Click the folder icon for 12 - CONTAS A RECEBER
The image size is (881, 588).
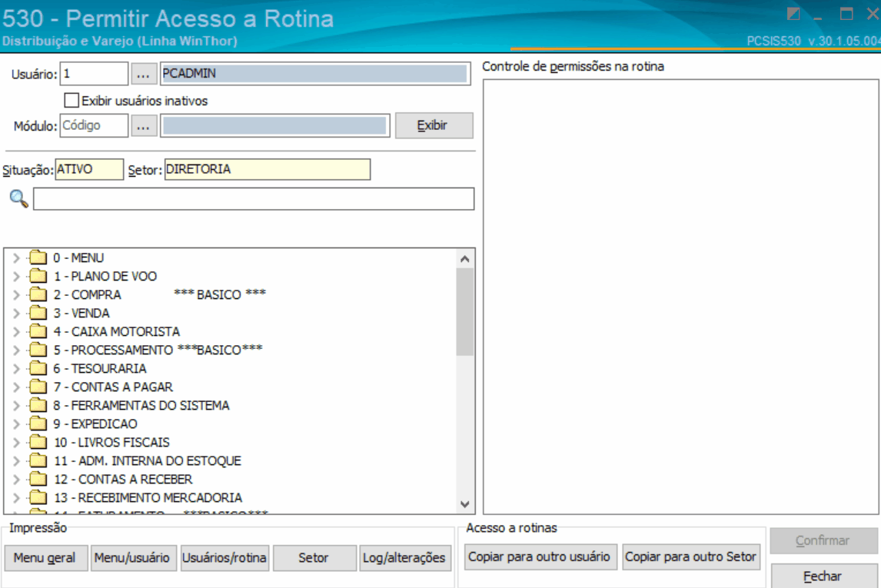click(38, 479)
